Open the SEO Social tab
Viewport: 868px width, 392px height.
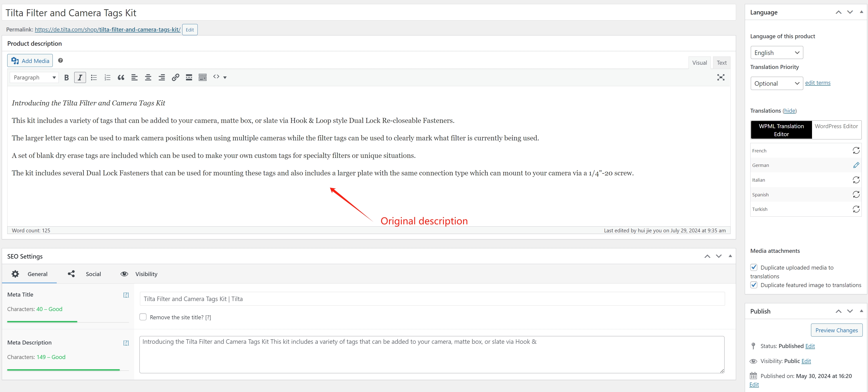(x=84, y=274)
